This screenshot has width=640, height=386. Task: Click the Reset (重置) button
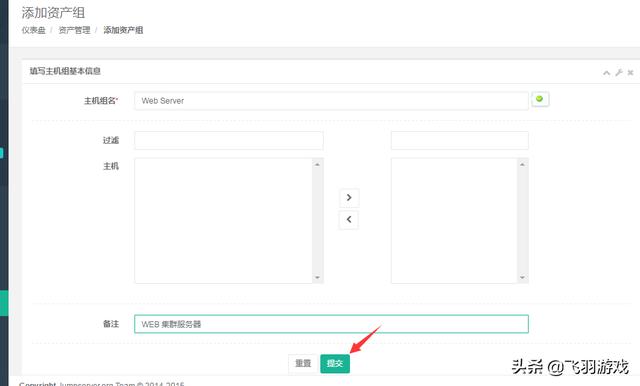coord(303,363)
